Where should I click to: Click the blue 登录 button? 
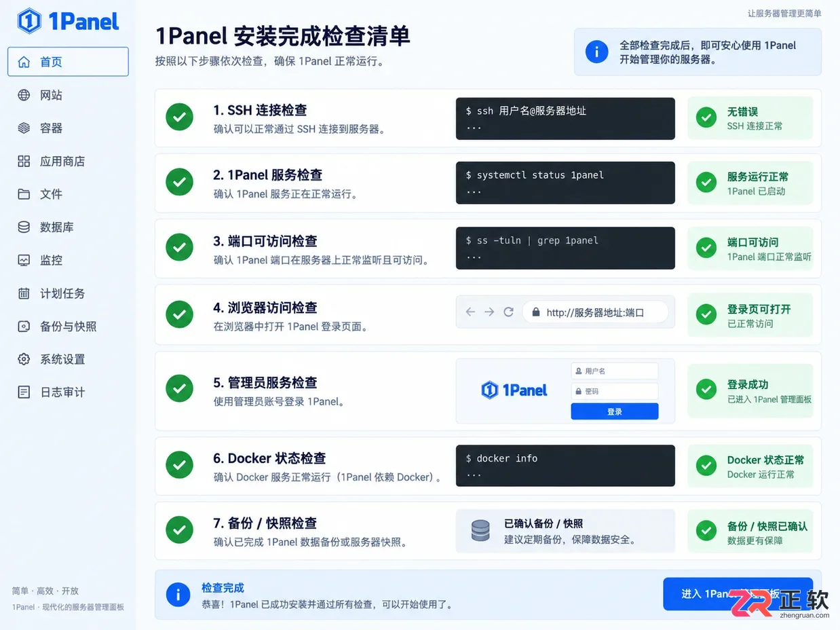click(x=615, y=411)
